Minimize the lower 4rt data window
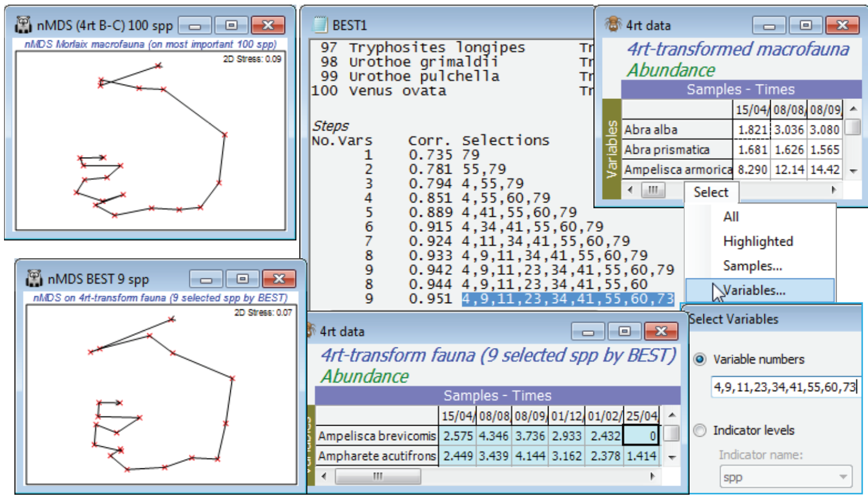The image size is (868, 497). point(588,331)
